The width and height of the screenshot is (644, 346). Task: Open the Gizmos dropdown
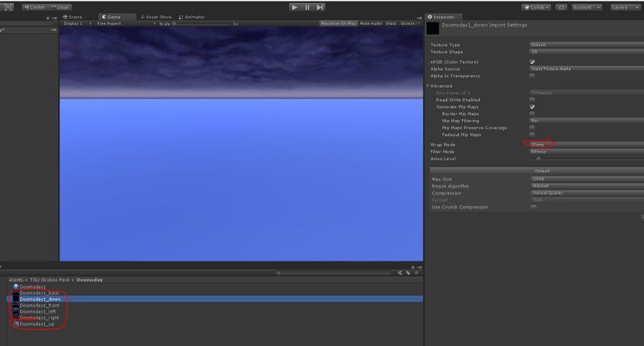tap(410, 23)
